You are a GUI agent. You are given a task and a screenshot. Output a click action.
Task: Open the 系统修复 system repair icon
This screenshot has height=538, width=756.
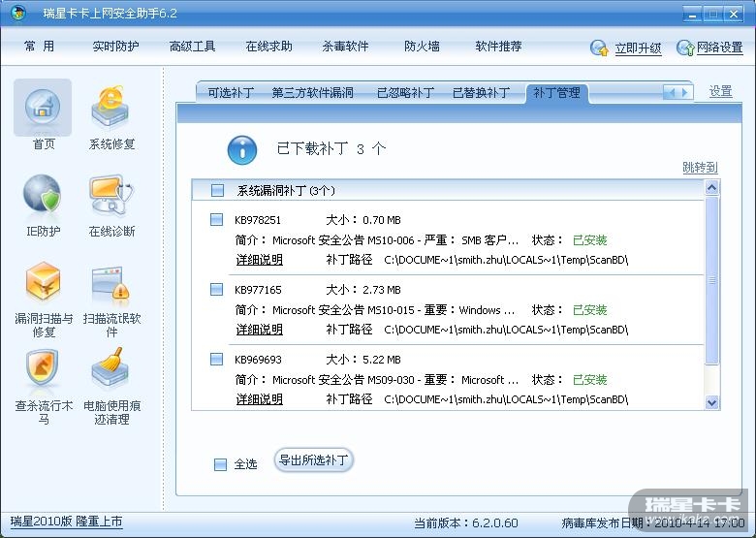click(110, 107)
